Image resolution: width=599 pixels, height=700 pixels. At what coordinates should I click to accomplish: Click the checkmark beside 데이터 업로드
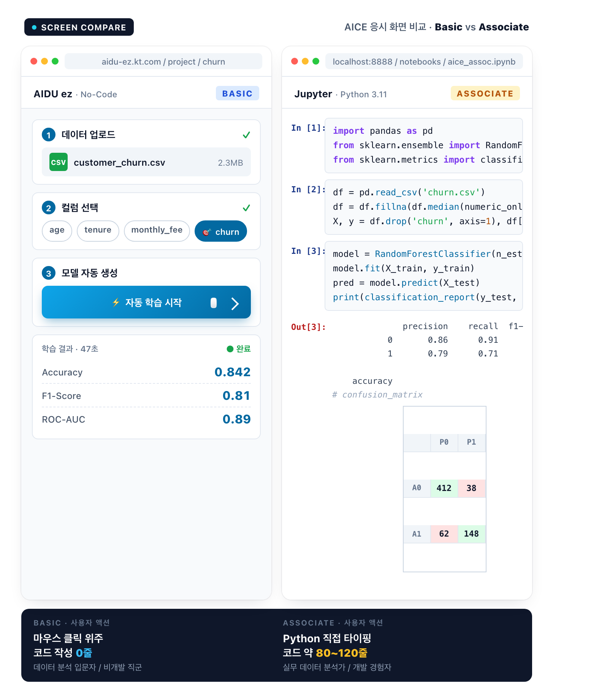pos(246,135)
